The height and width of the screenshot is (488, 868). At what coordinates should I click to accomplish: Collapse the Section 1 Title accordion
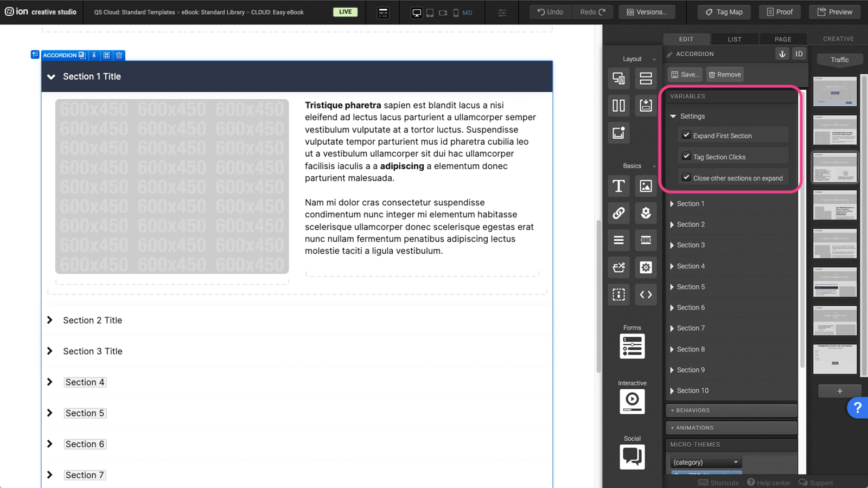(297, 76)
